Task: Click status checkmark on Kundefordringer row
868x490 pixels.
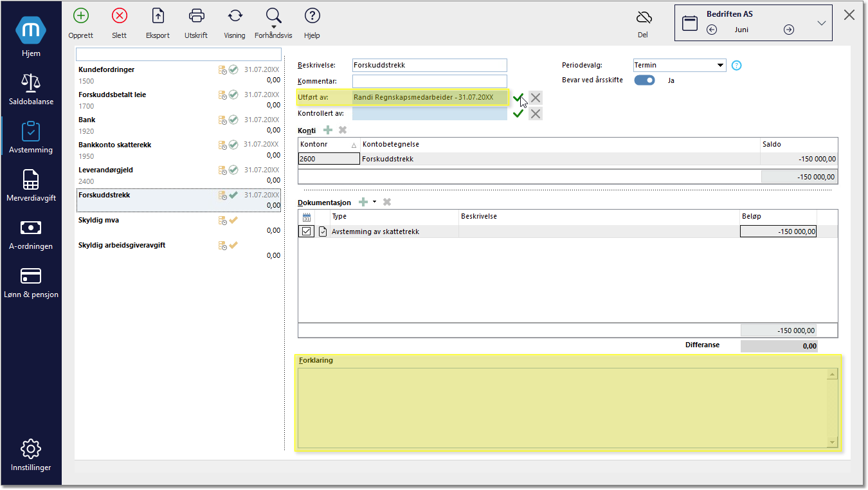Action: 233,69
